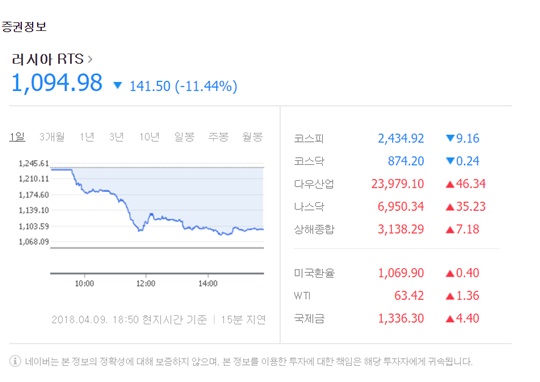Open the 러시아 RTS index title link
The width and height of the screenshot is (540, 382).
click(48, 59)
